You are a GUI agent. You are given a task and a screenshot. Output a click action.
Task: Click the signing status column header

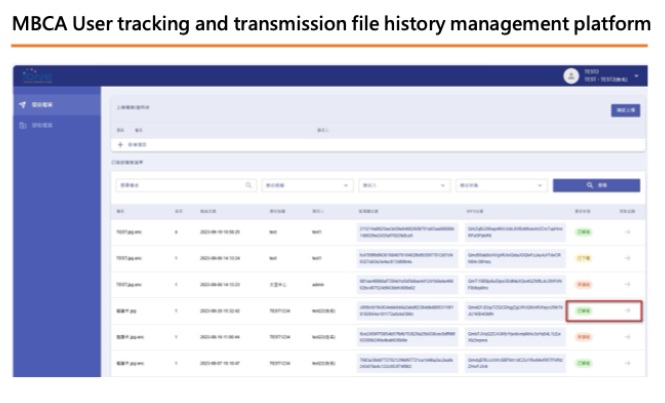[x=582, y=211]
